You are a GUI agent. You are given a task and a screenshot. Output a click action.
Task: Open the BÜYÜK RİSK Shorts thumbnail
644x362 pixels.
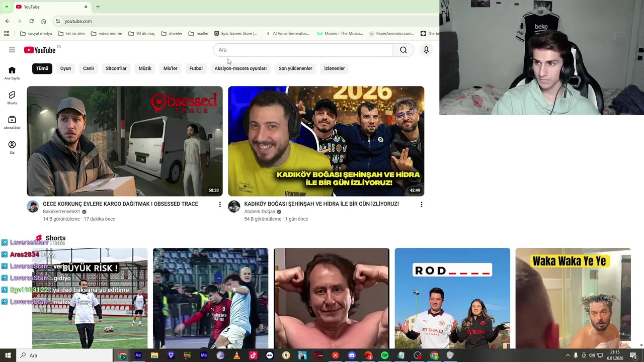point(90,298)
